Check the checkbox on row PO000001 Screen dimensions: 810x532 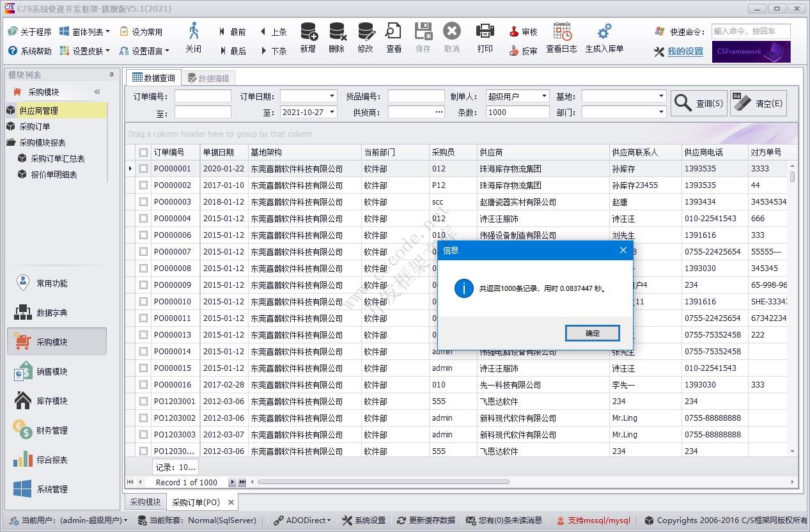pos(144,168)
